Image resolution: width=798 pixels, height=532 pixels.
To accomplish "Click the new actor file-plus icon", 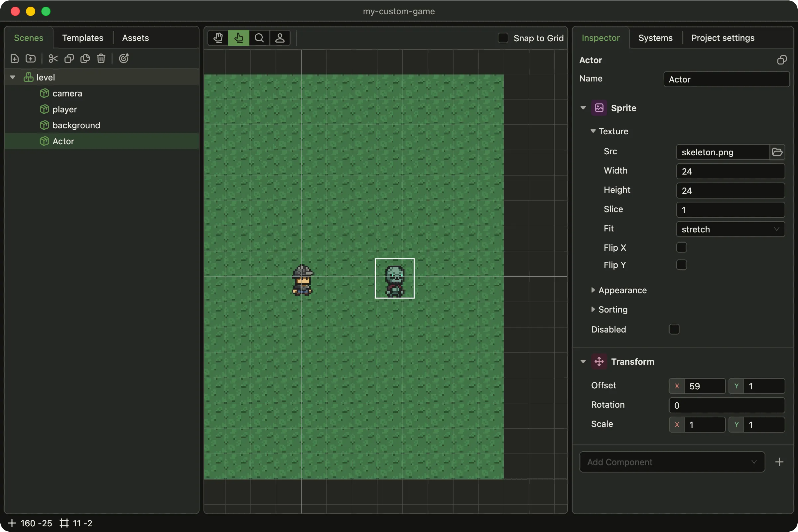I will [x=15, y=59].
